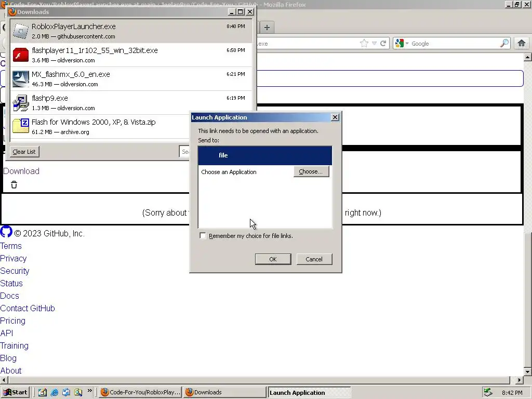Open the API footer link
Image resolution: width=532 pixels, height=399 pixels.
tap(6, 333)
